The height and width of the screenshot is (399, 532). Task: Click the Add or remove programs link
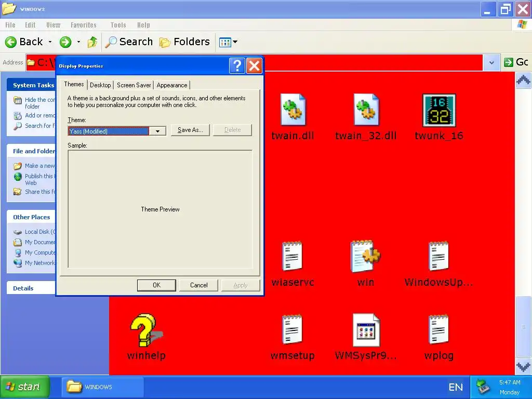[x=39, y=115]
